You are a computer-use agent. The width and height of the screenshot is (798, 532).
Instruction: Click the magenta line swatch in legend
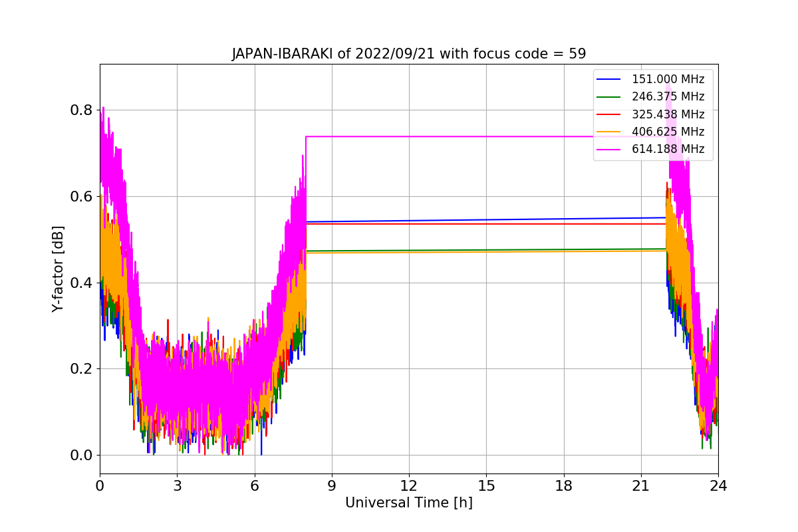(609, 150)
